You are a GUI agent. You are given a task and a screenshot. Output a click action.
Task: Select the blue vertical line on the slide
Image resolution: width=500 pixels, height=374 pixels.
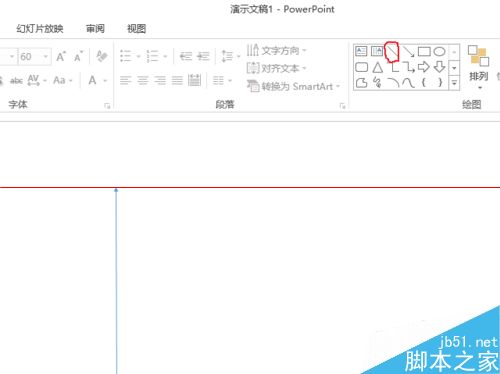coord(116,282)
